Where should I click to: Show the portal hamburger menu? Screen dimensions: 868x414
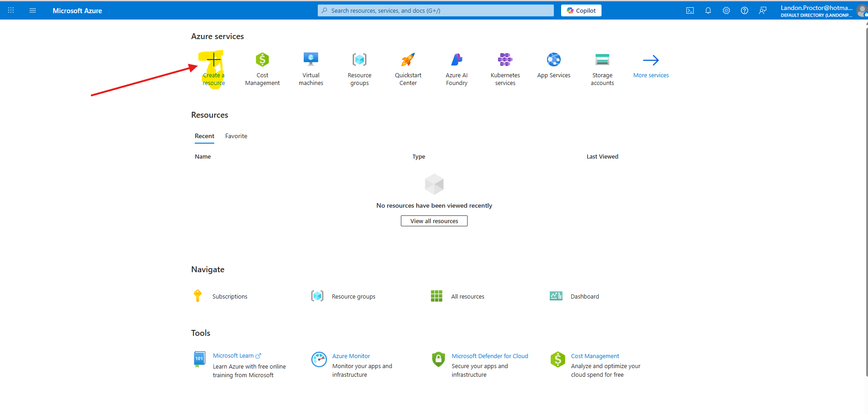click(33, 10)
